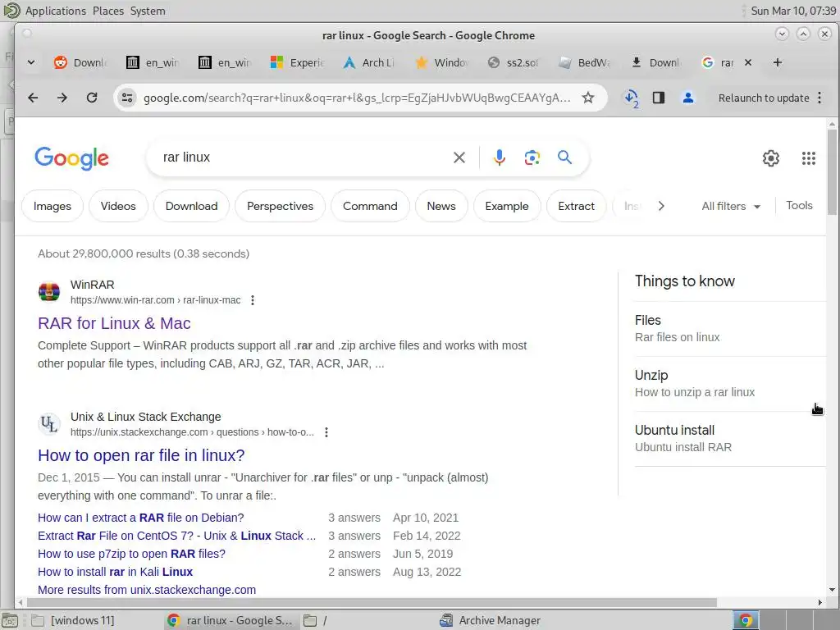The height and width of the screenshot is (630, 840).
Task: Select the Perspectives filter chip
Action: [x=281, y=206]
